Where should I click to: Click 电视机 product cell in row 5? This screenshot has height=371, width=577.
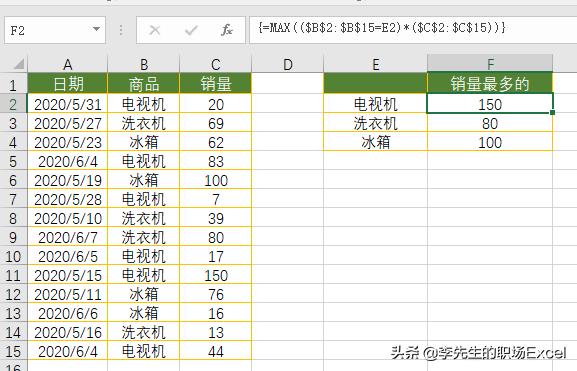pyautogui.click(x=144, y=161)
